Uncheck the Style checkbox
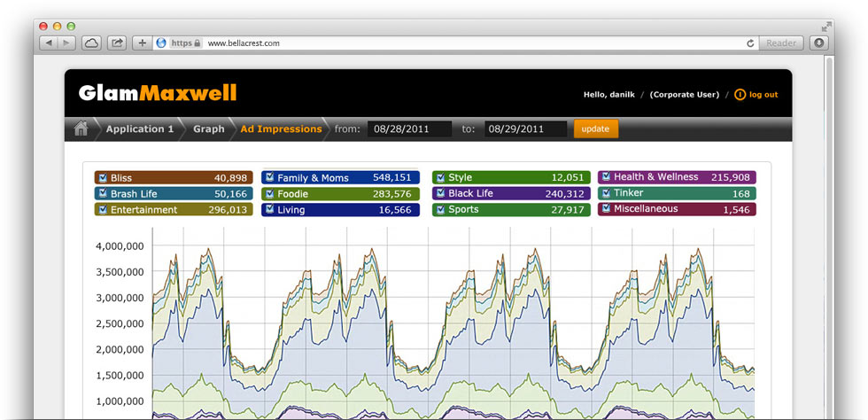This screenshot has height=420, width=868. [441, 177]
